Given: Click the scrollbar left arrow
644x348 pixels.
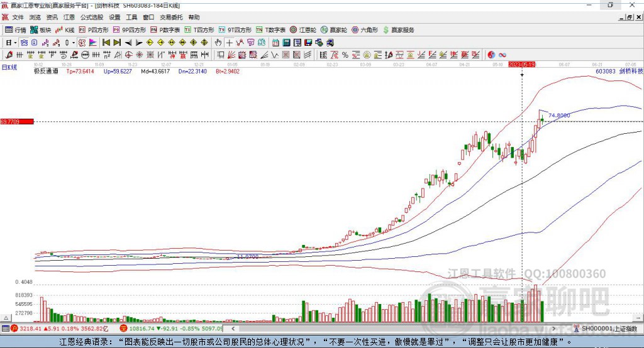Looking at the screenshot, I should pyautogui.click(x=233, y=329).
